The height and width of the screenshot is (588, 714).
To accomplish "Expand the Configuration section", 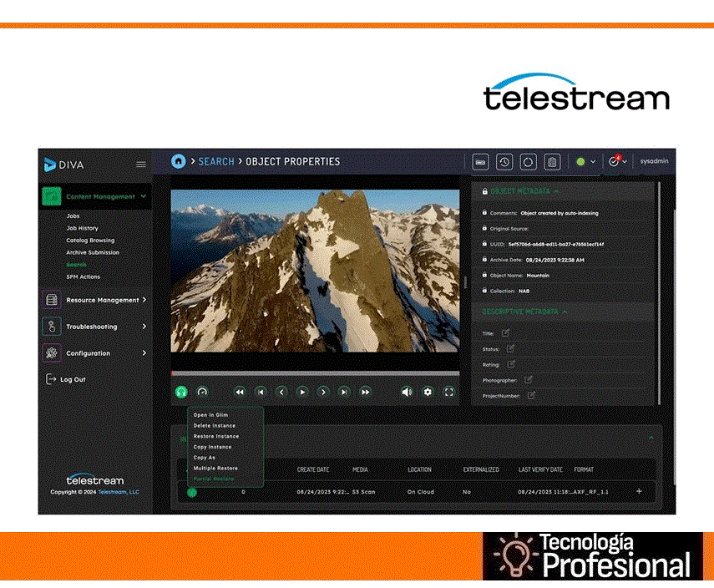I will click(144, 353).
